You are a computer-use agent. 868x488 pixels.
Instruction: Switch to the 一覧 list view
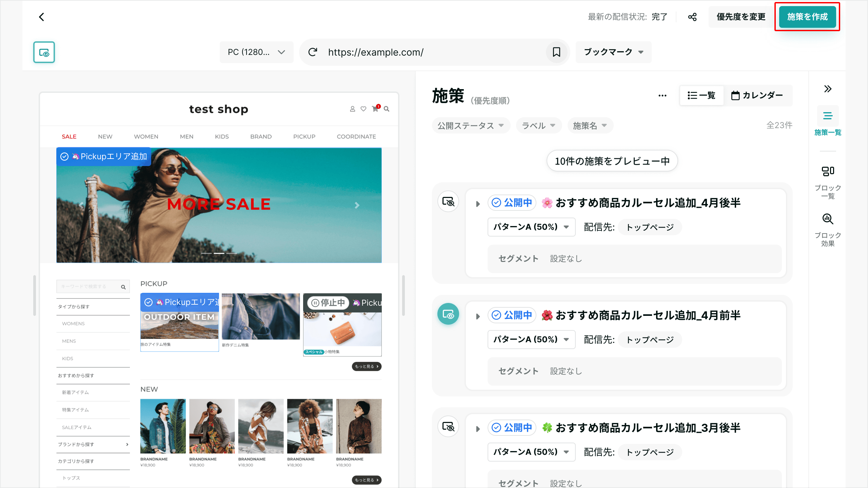point(702,96)
